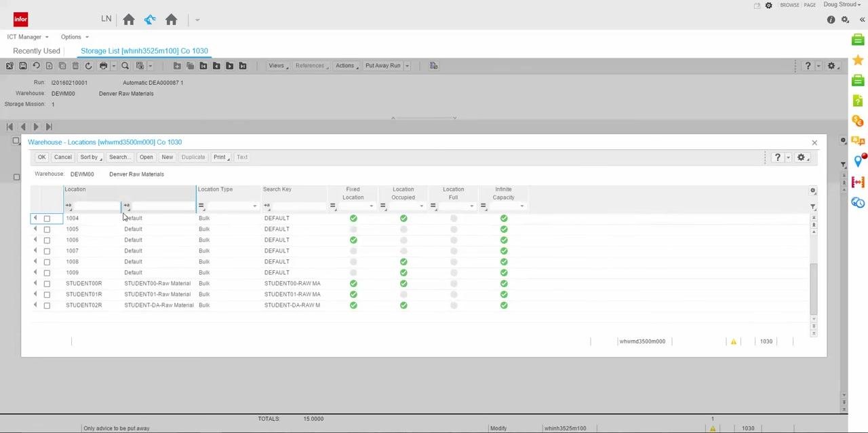Viewport: 868px width, 433px height.
Task: Open dialog help question mark icon
Action: tap(777, 157)
